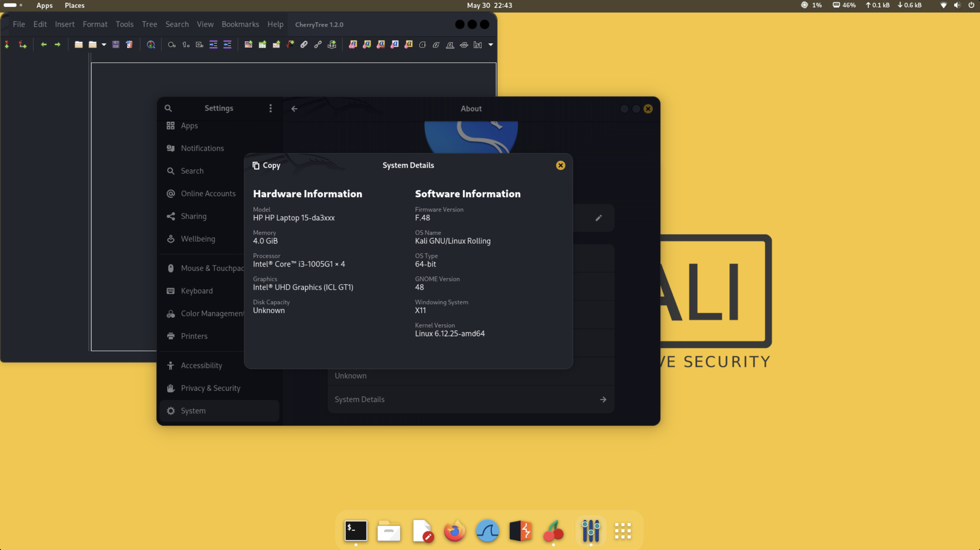Click the anchor insert icon in CherryTree
The width and height of the screenshot is (980, 550).
point(332,45)
